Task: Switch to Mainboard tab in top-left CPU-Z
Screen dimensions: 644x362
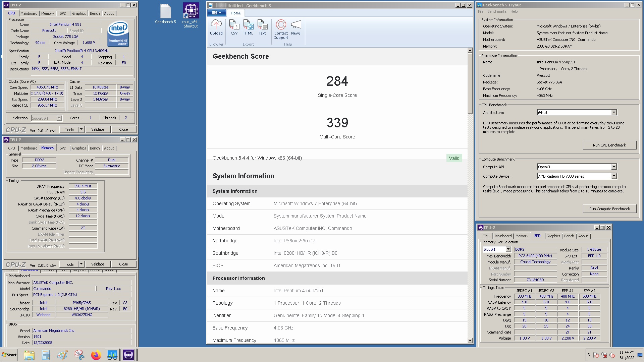Action: (29, 13)
